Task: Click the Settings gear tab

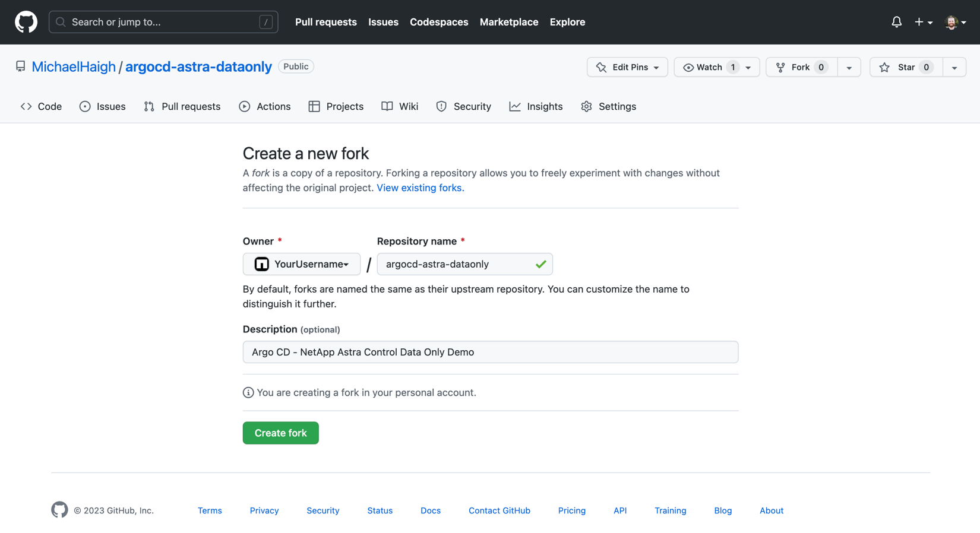Action: pyautogui.click(x=608, y=106)
